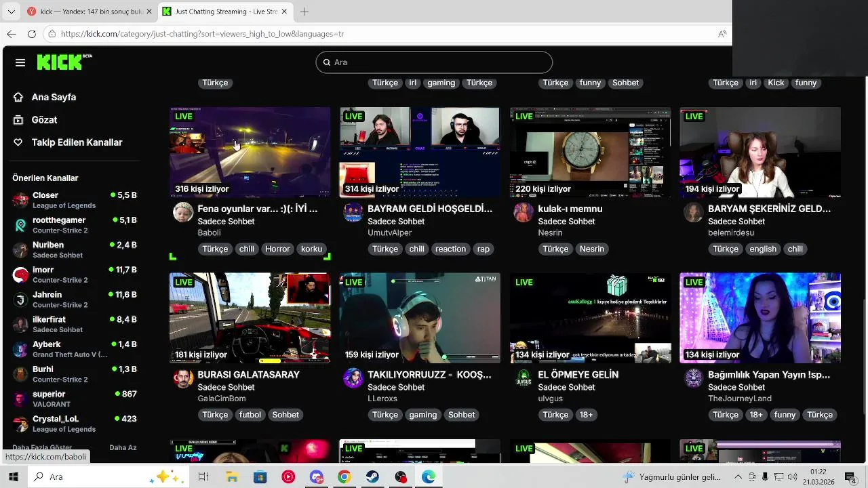Image resolution: width=868 pixels, height=488 pixels.
Task: Open BURASI GALATASARAY stream title
Action: click(248, 375)
